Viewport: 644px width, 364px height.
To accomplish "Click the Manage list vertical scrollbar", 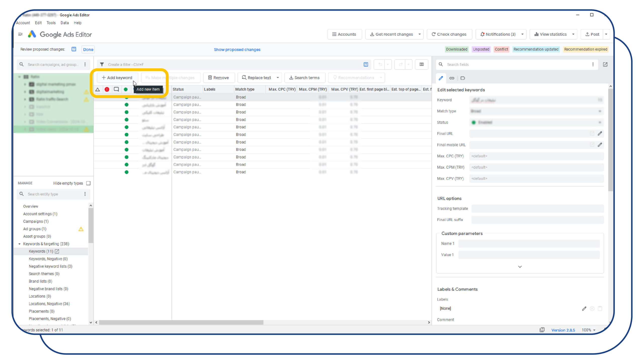I will tap(91, 225).
